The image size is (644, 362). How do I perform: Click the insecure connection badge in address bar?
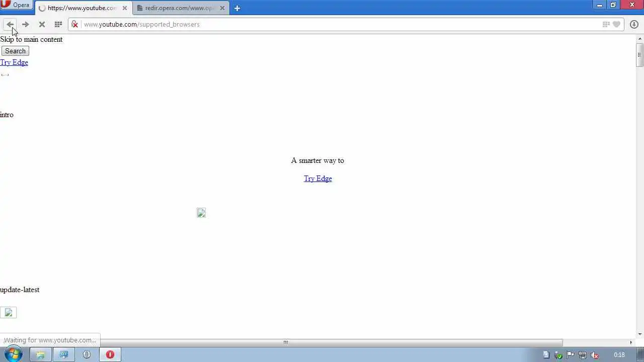tap(74, 24)
